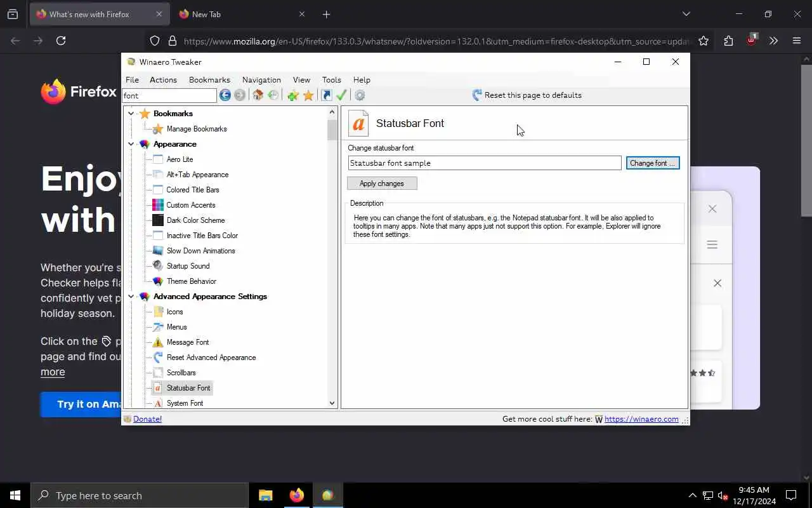
Task: Click the add bookmark green plus star icon
Action: (293, 95)
